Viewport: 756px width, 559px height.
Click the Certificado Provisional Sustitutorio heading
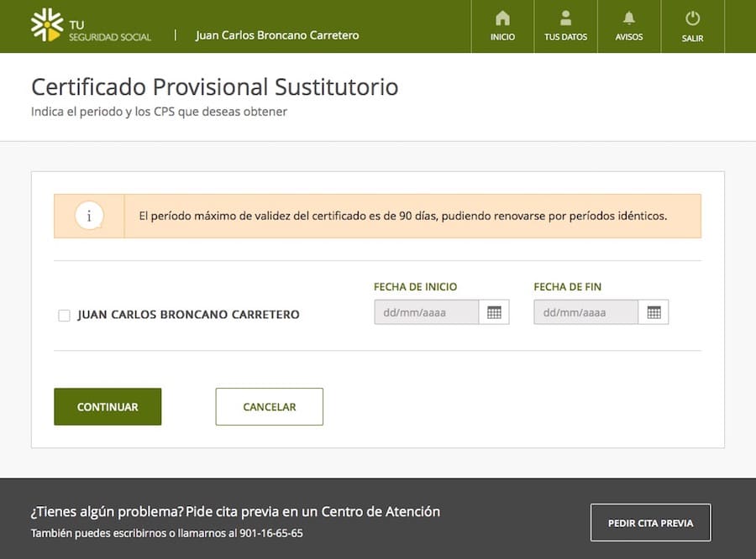[214, 87]
